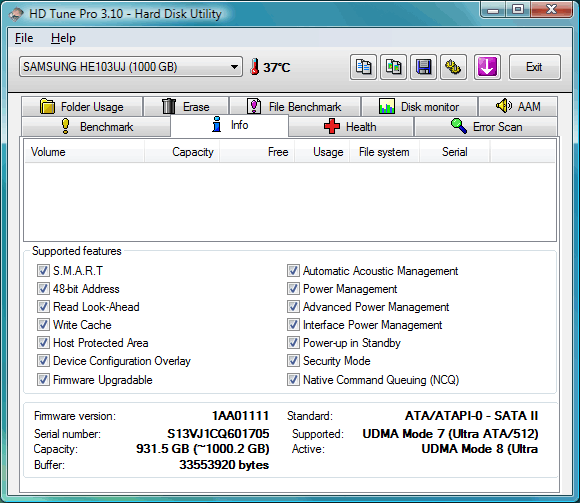This screenshot has height=503, width=580.
Task: Click the Exit button
Action: pyautogui.click(x=535, y=67)
